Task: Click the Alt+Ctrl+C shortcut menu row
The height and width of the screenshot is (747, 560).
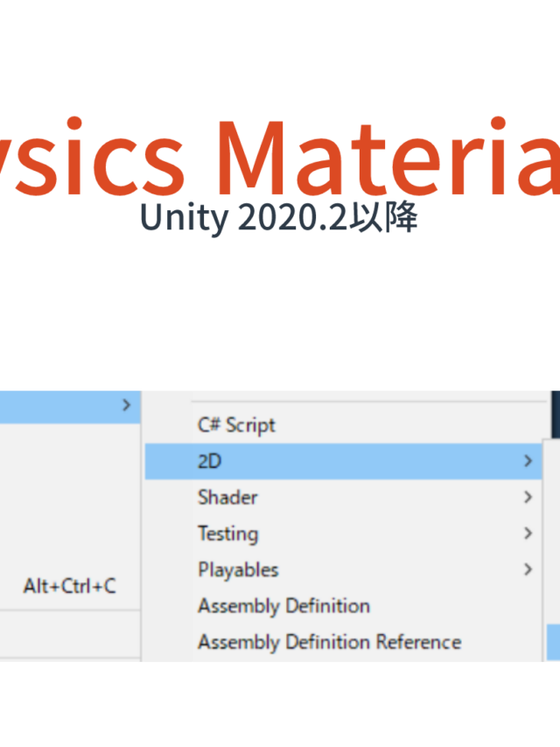Action: pyautogui.click(x=70, y=586)
